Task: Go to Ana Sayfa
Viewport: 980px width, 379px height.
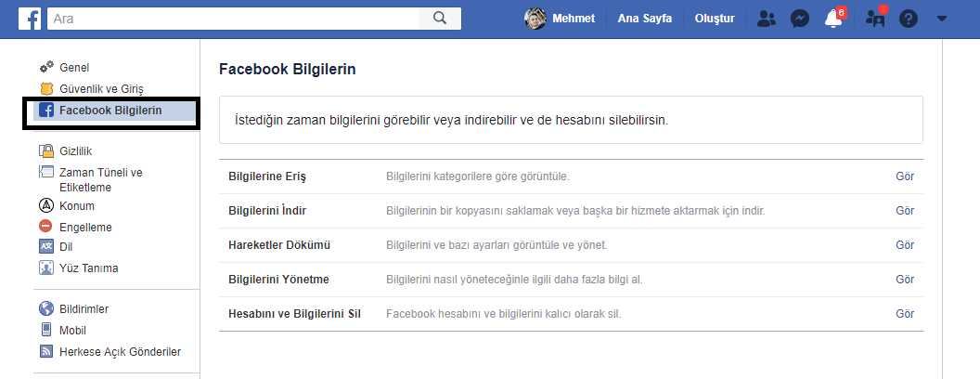Action: coord(645,19)
